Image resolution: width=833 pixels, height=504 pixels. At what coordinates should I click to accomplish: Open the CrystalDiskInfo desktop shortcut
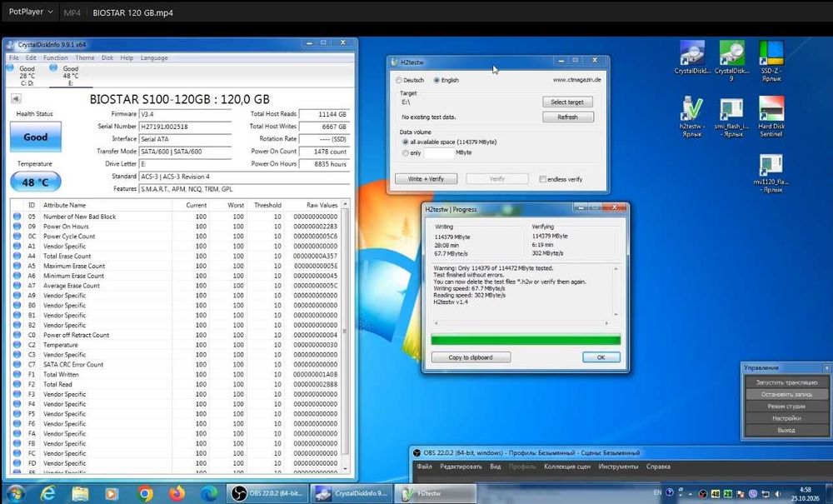(691, 57)
